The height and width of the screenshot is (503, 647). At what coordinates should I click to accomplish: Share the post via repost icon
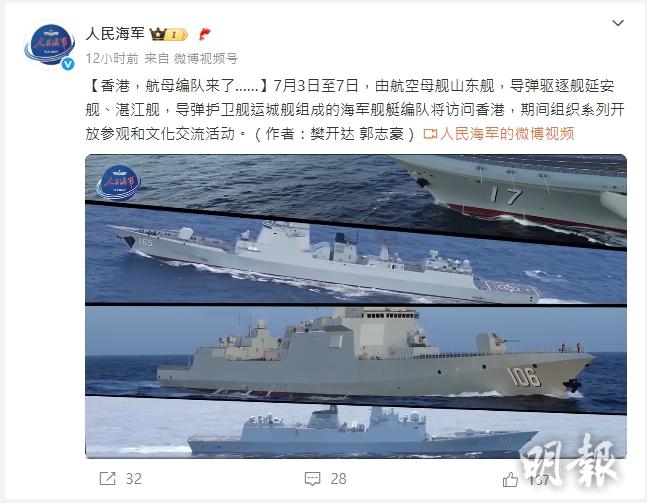tap(108, 479)
